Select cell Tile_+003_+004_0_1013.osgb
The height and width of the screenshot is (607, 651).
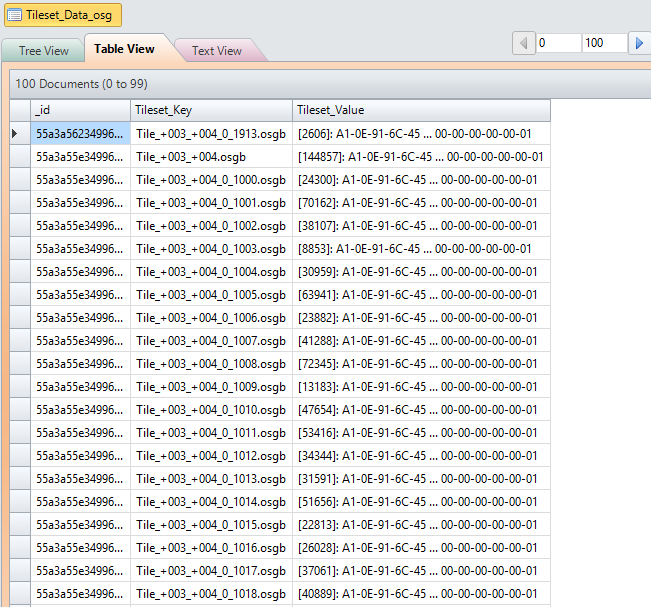click(x=212, y=479)
